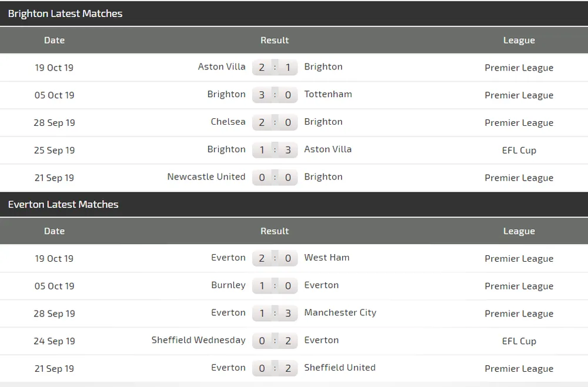Sort by the Date column header
Screen dimensions: 588x387
click(x=54, y=40)
